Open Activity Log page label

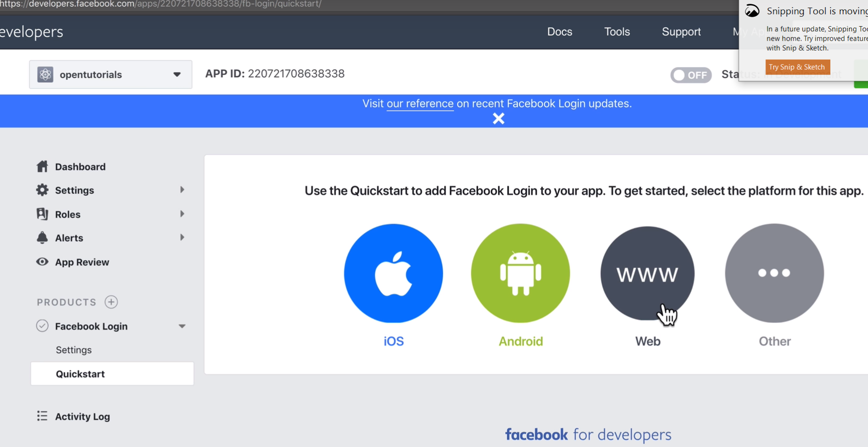(x=82, y=416)
